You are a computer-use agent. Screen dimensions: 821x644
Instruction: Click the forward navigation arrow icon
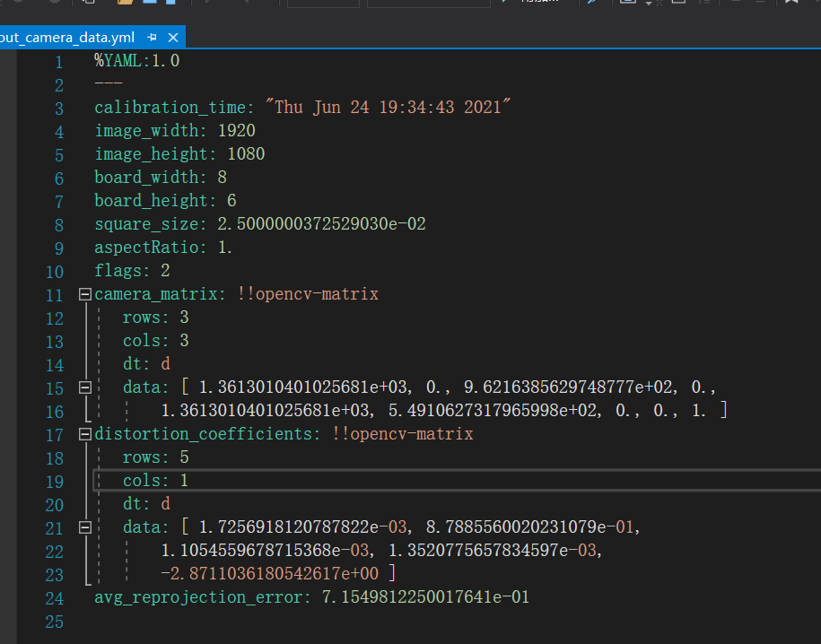click(x=247, y=4)
